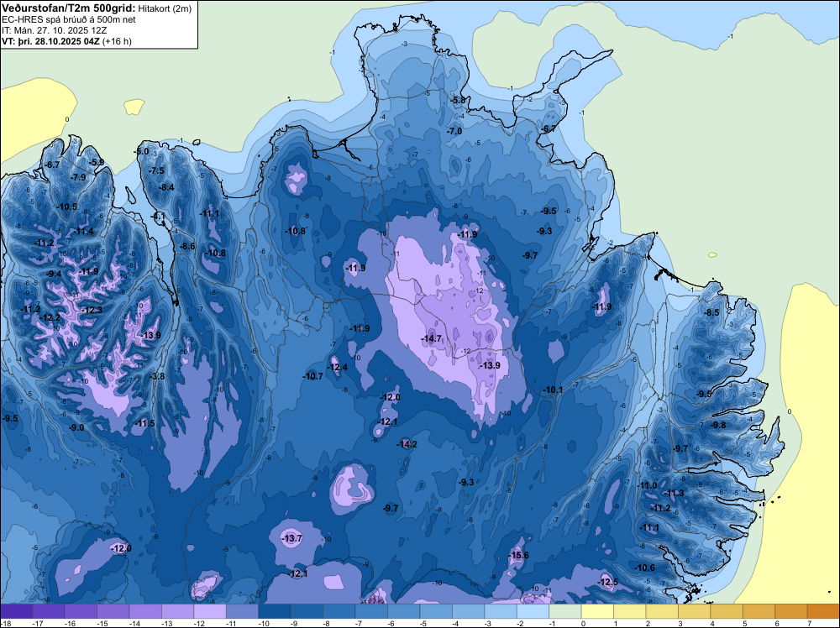Click the -11.5 temperature label
This screenshot has width=840, height=628.
144,423
